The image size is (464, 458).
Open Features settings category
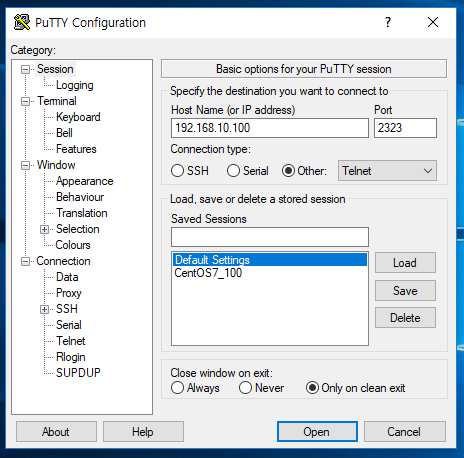[x=76, y=149]
